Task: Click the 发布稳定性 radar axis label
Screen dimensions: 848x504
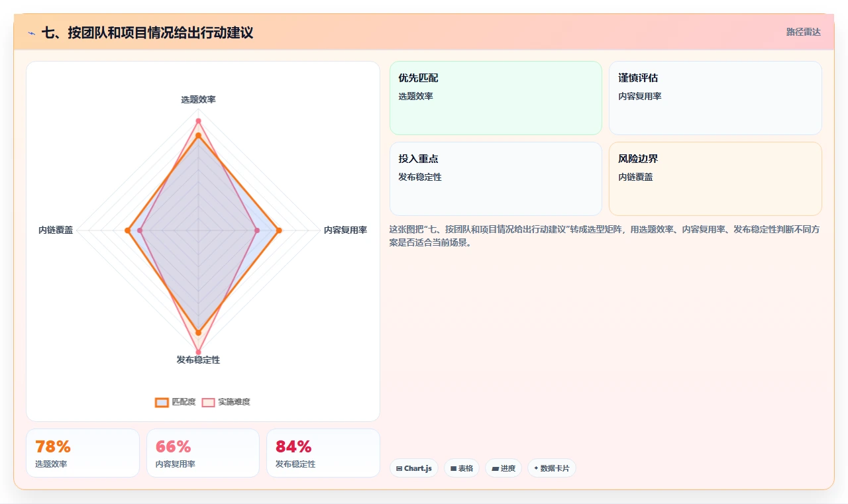Action: click(198, 360)
